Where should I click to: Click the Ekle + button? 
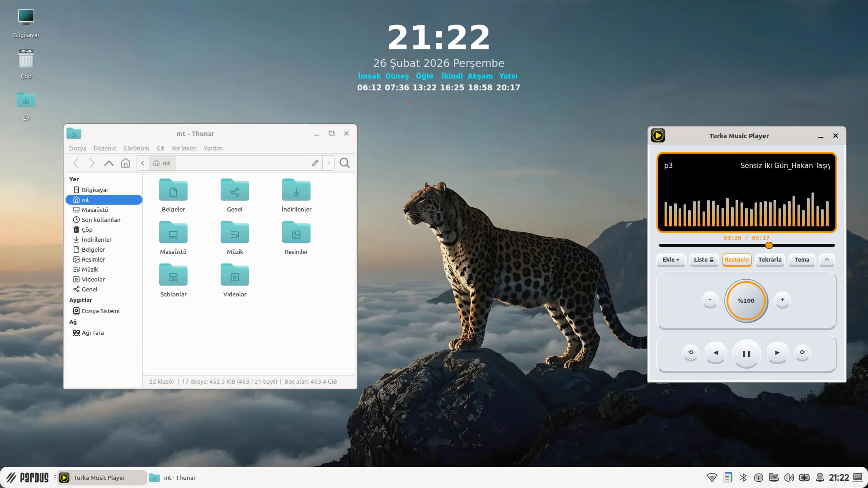click(x=671, y=260)
